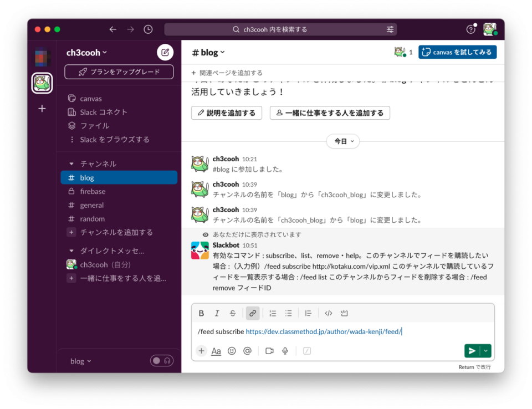The width and height of the screenshot is (532, 409).
Task: Apply code block formatting in the composer
Action: coord(344,313)
